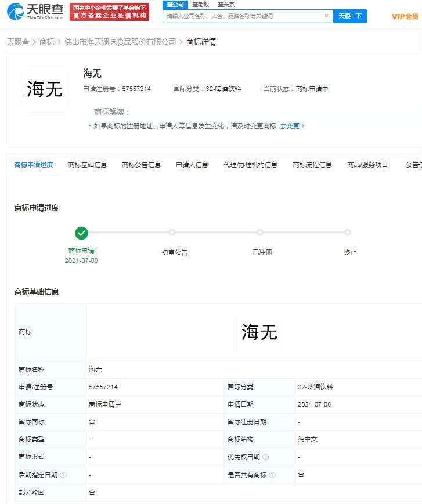Select the 商标公告信息 tab

click(x=142, y=165)
